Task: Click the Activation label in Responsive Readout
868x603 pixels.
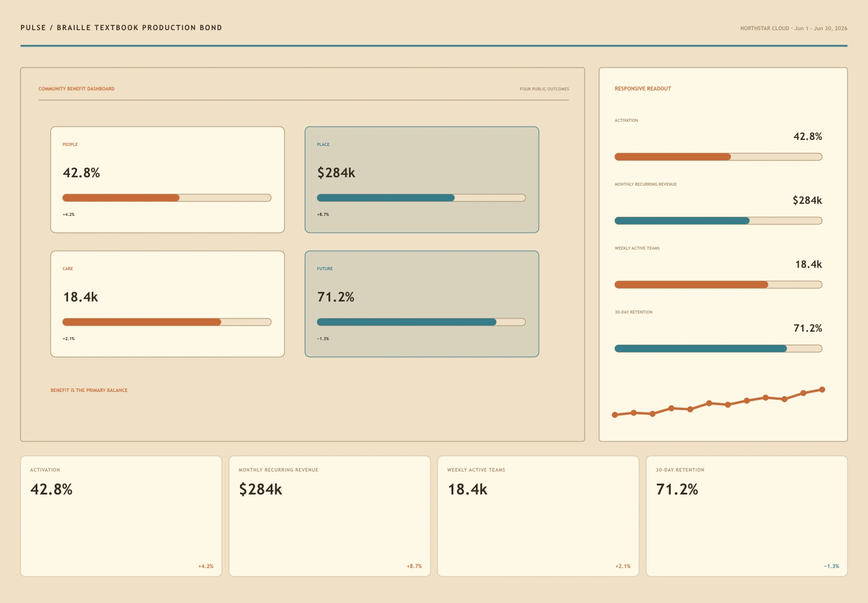Action: click(x=626, y=121)
